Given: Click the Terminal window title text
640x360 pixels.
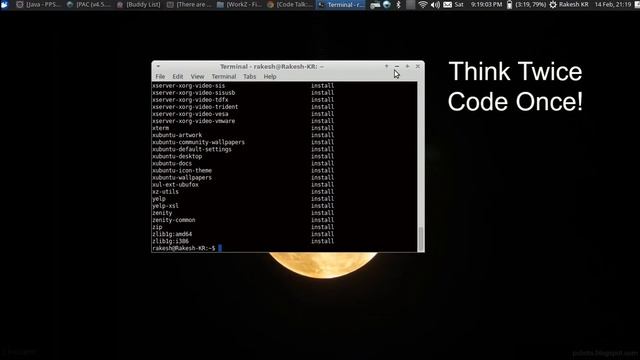Looking at the screenshot, I should 272,67.
